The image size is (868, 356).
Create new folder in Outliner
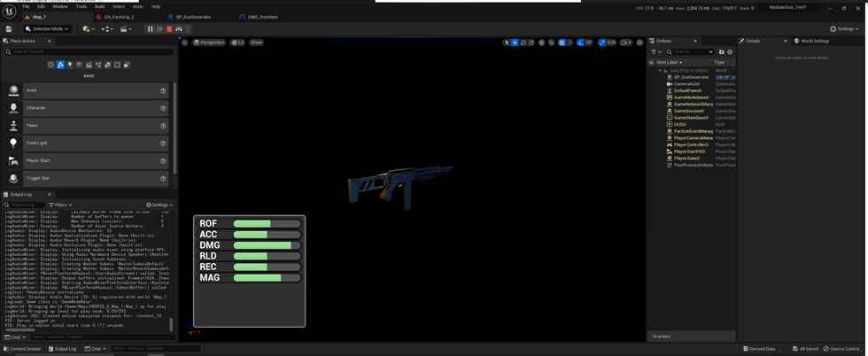721,51
